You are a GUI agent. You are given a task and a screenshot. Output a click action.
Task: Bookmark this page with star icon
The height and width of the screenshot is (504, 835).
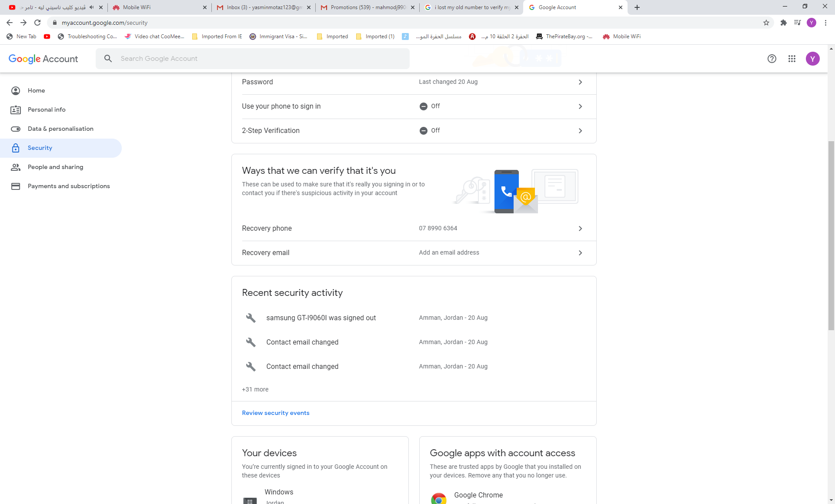click(x=766, y=23)
